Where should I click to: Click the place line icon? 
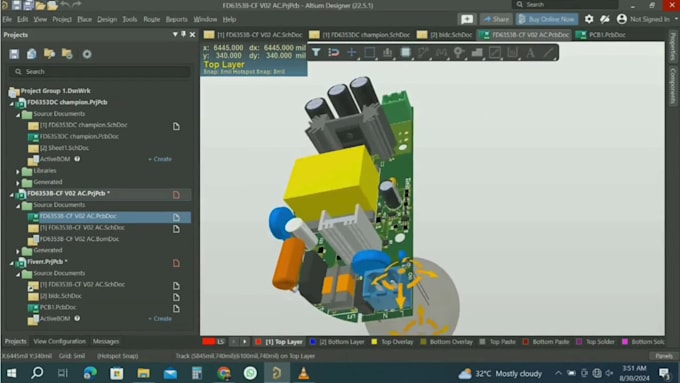[549, 52]
